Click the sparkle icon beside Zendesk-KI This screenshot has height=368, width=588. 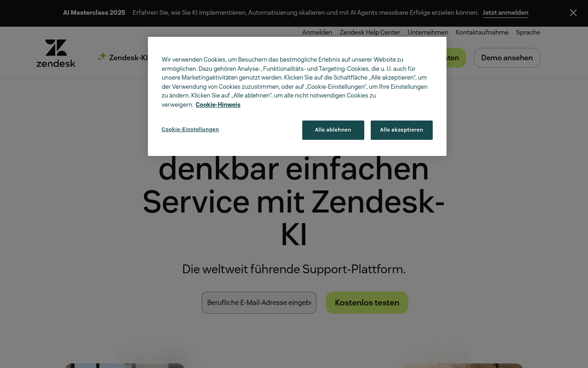102,57
